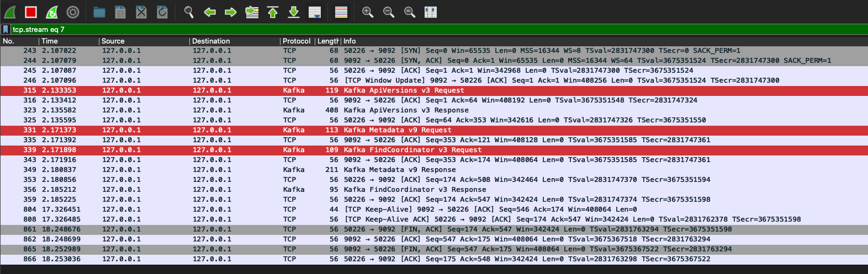Open capture options gear icon
Image resolution: width=868 pixels, height=274 pixels.
coord(73,12)
